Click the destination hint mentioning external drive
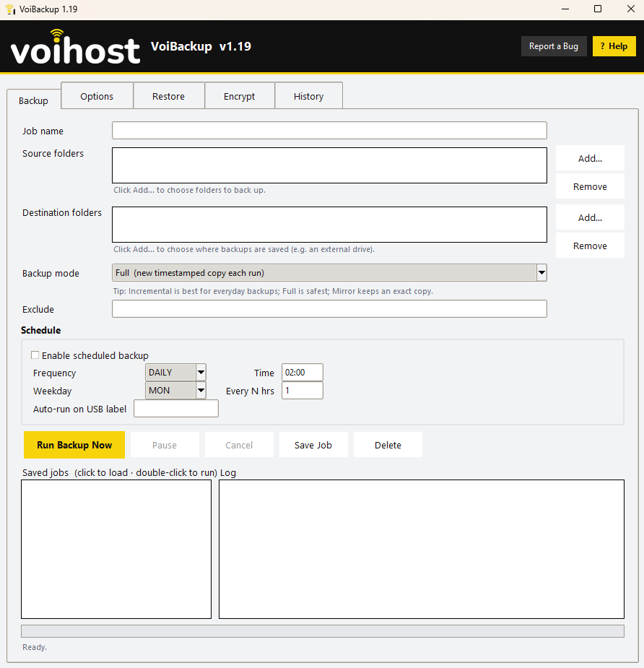Screen dimensions: 644x668 [x=244, y=249]
